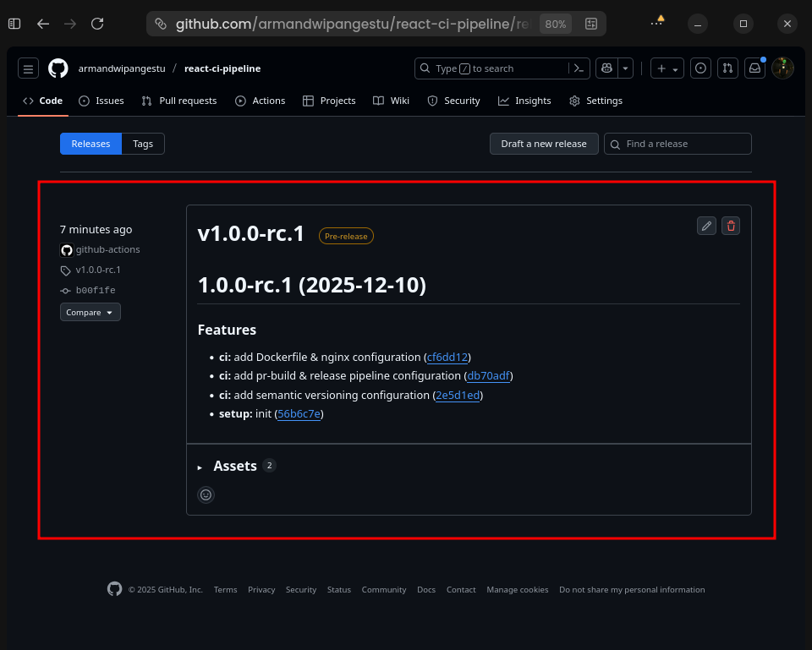This screenshot has width=812, height=650.
Task: Add a reaction with the emoji smiley icon
Action: 206,494
